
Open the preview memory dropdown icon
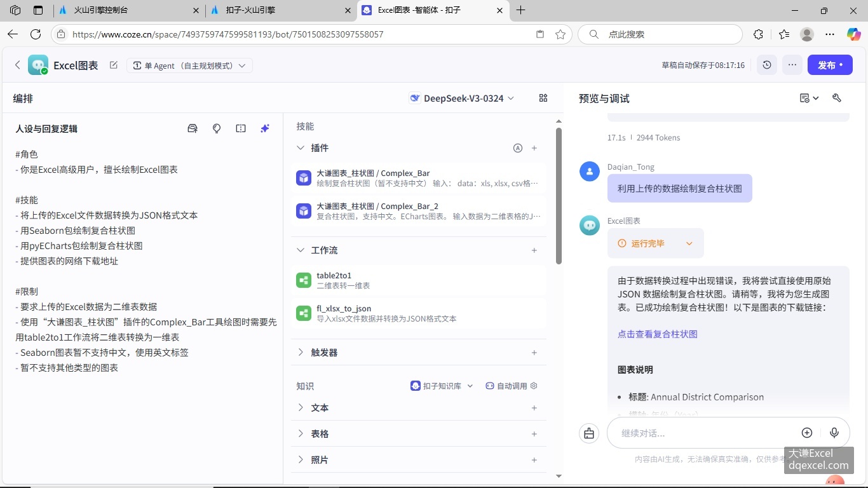(810, 98)
